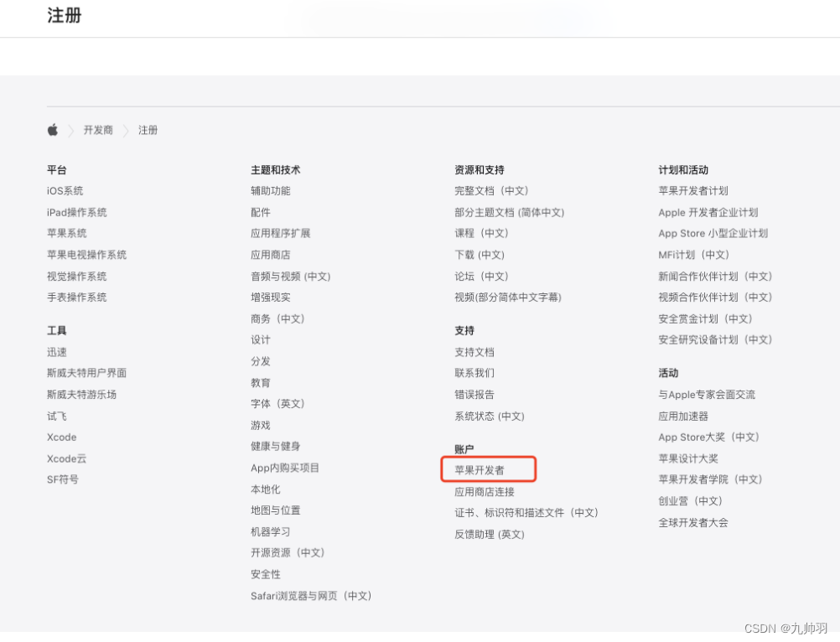Open 辅助功能 link
Screen dimensions: 840x642
point(271,191)
